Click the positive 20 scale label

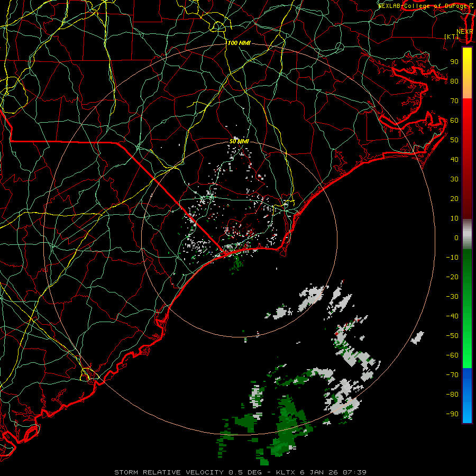click(x=454, y=199)
